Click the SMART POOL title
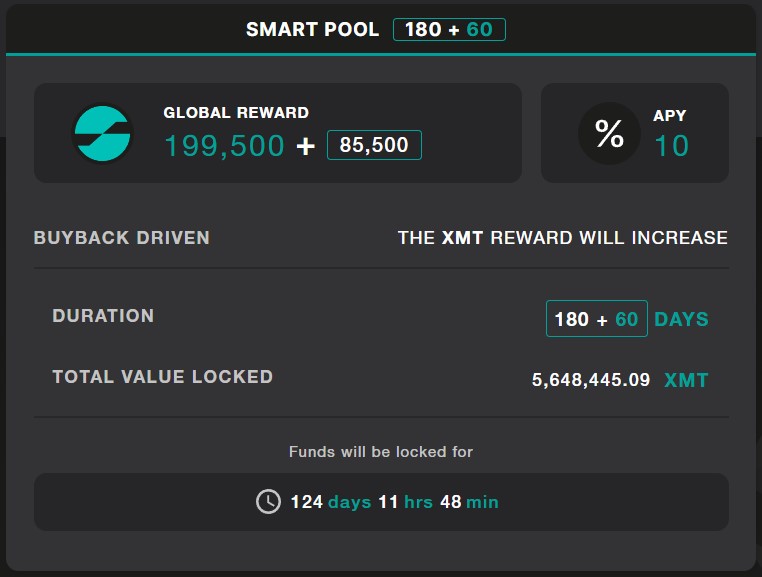This screenshot has width=762, height=577. [312, 30]
